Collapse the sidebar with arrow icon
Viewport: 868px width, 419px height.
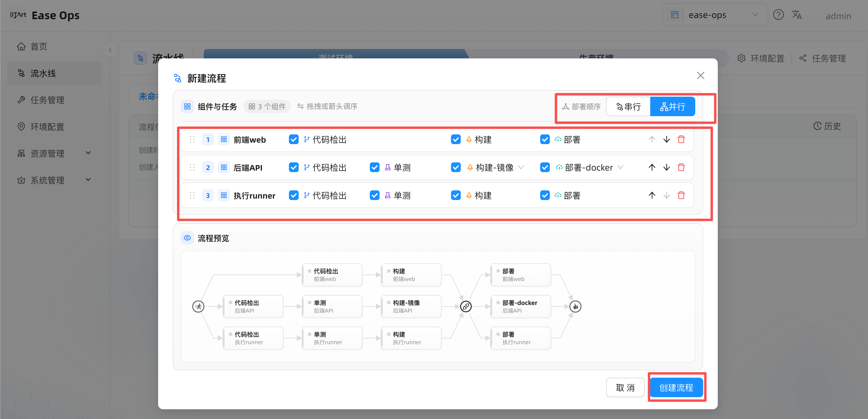click(x=110, y=50)
